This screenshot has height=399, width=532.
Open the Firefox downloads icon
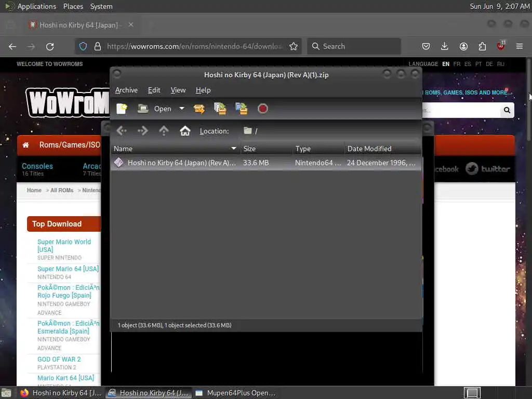[x=445, y=46]
